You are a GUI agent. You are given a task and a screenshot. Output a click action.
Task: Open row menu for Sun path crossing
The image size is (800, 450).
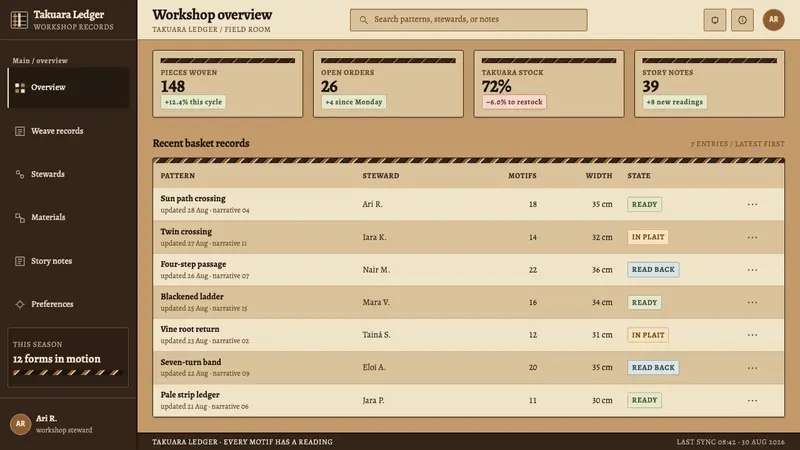[753, 205]
